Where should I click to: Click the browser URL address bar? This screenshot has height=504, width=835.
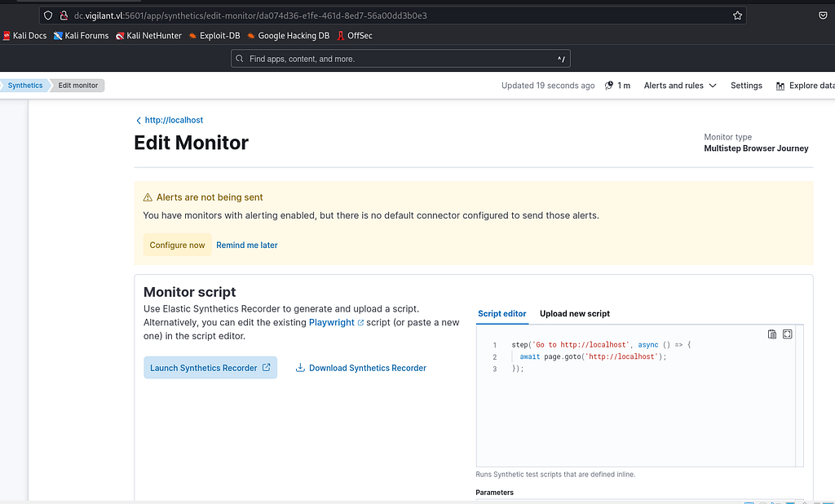(392, 15)
